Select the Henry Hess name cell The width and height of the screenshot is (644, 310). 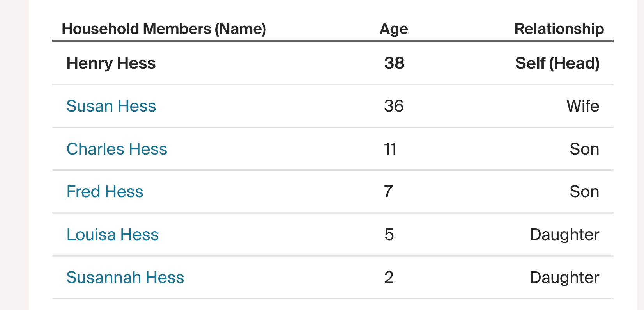[111, 63]
